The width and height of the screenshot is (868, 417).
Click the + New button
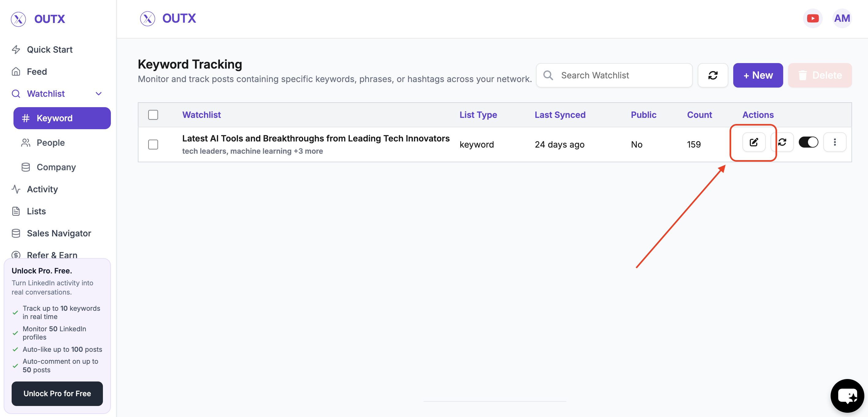757,75
